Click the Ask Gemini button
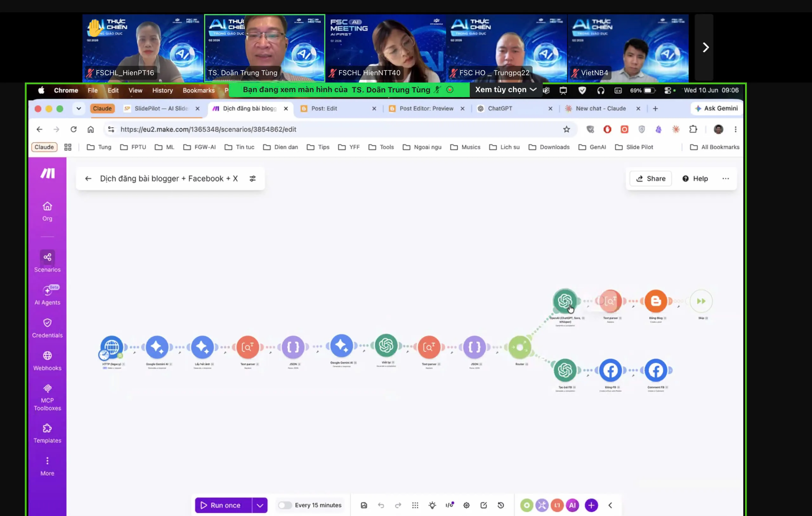Screen dimensions: 812x516 (x=716, y=108)
